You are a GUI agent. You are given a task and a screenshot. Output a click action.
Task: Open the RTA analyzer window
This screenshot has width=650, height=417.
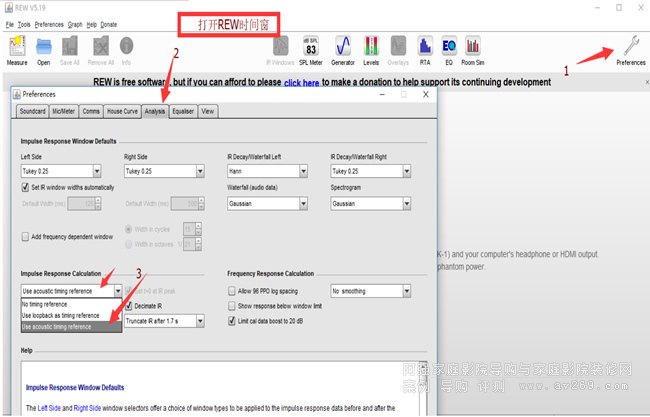[425, 49]
